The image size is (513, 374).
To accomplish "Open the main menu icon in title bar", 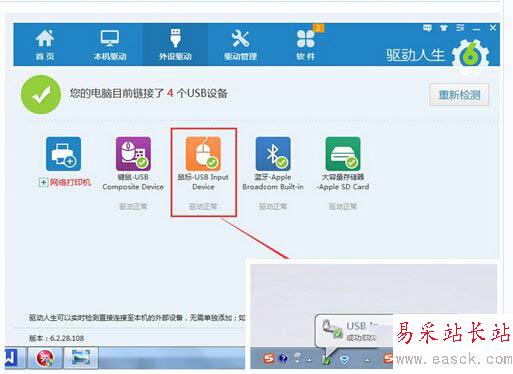I will (460, 28).
